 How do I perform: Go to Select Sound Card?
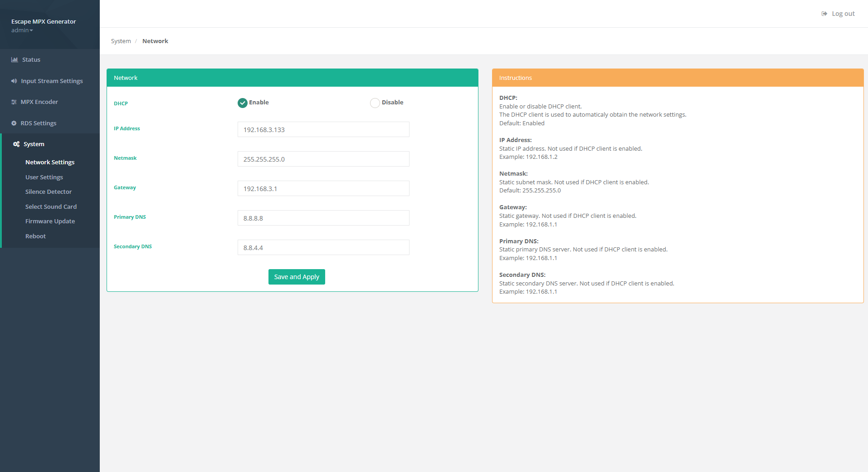[x=51, y=206]
